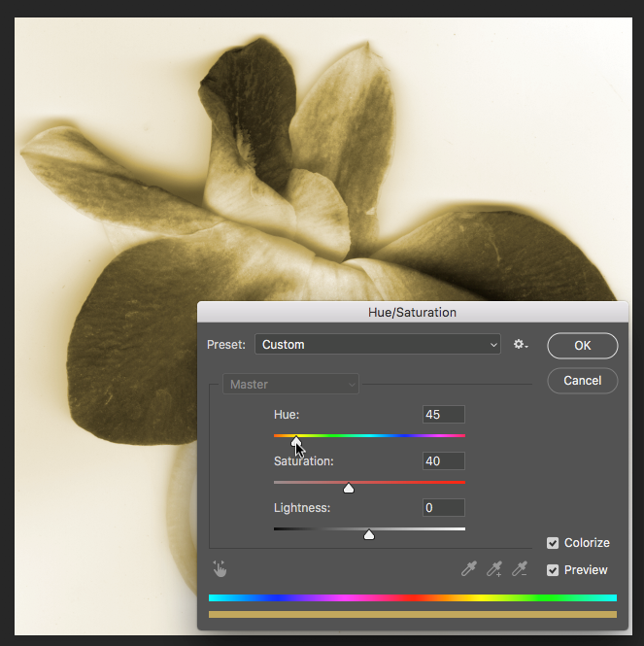Click the tan output color bar
The width and height of the screenshot is (644, 646).
(x=412, y=614)
